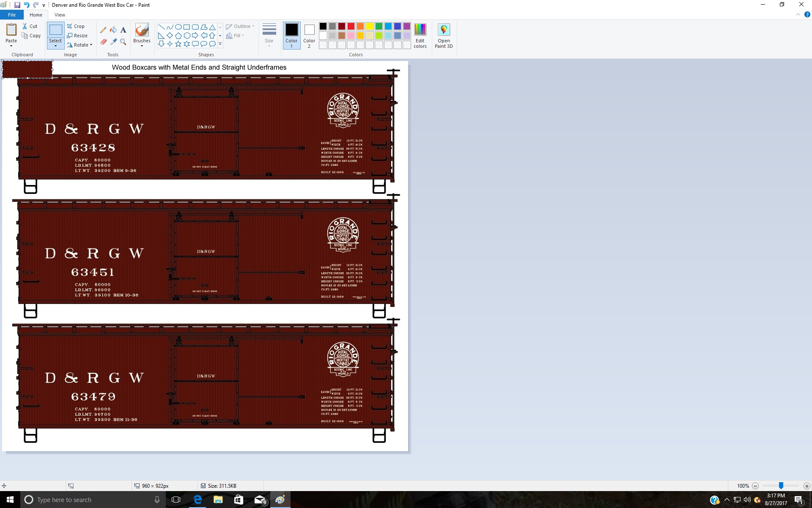
Task: Click the Crop button
Action: 76,26
